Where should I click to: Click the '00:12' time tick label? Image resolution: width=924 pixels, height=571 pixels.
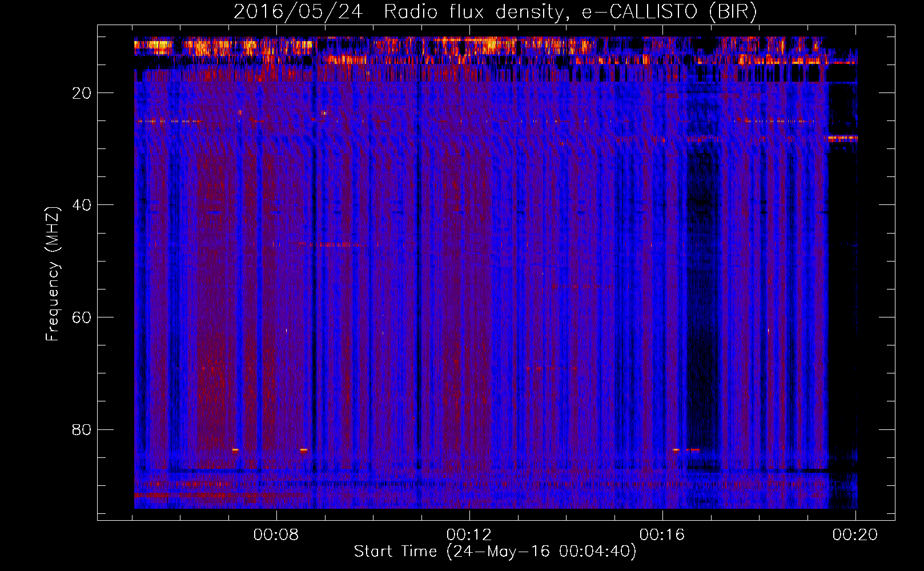(469, 535)
